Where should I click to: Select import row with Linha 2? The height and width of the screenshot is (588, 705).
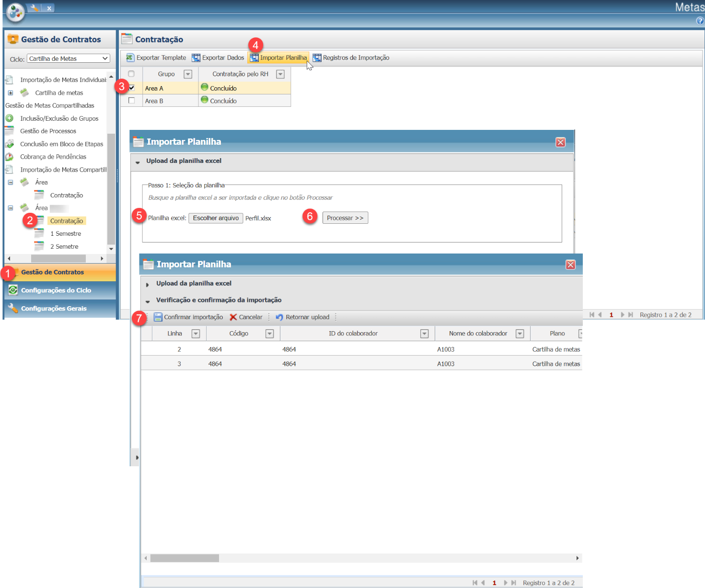tap(361, 349)
